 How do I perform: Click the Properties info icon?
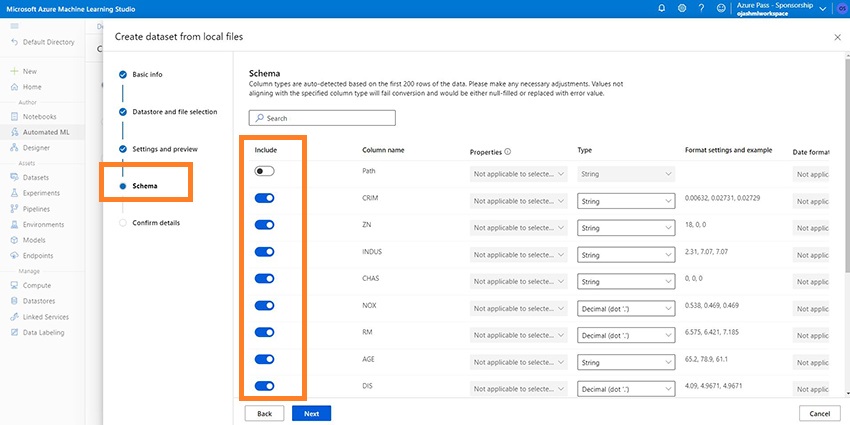point(508,152)
